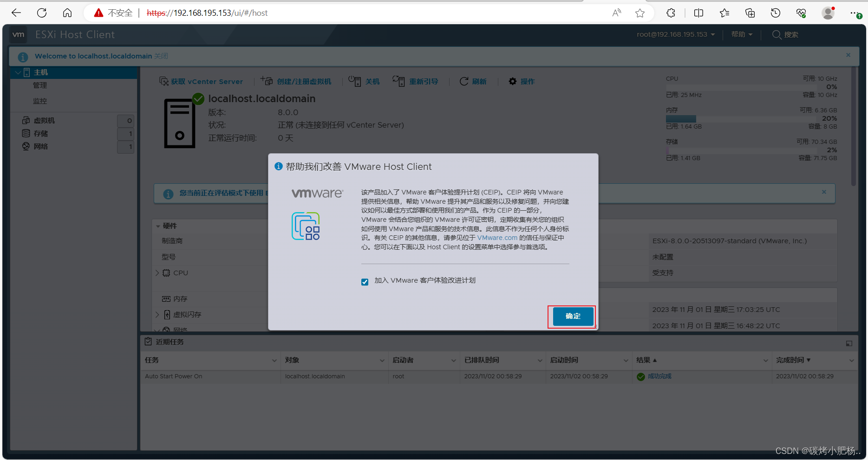Click the 成功完成 result link
Screen dimensions: 868x460
point(659,376)
